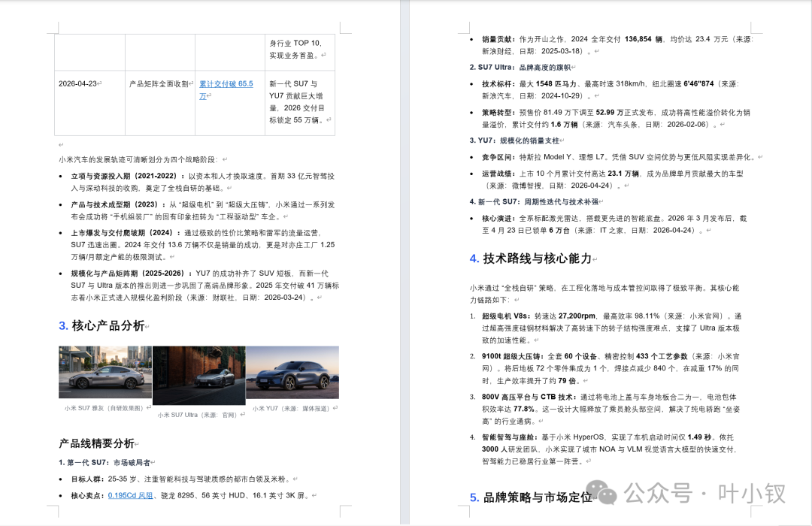812x526 pixels.
Task: Select the 小米 SU7 雅灰 car image
Action: click(105, 372)
